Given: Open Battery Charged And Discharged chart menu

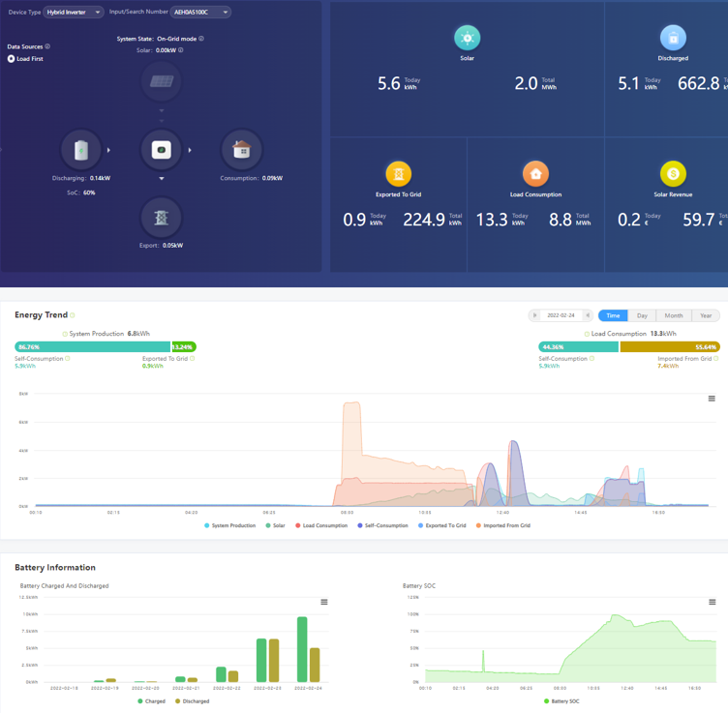Looking at the screenshot, I should tap(324, 602).
